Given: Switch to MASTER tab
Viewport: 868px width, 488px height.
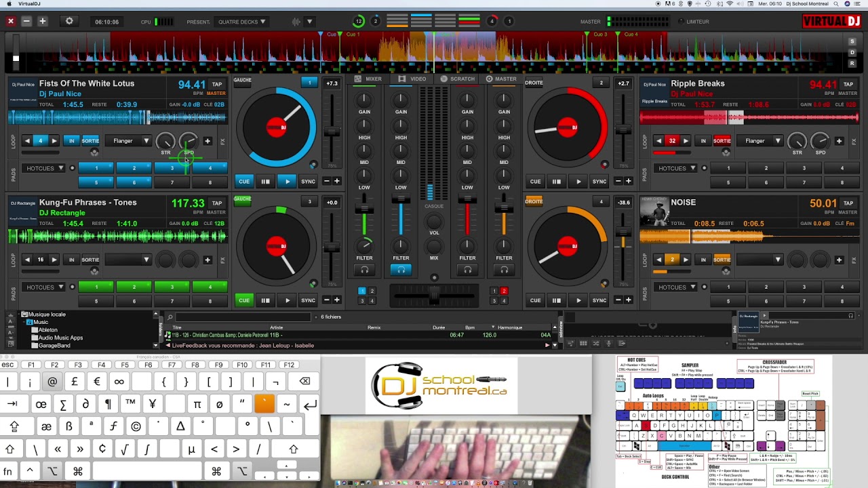Looking at the screenshot, I should [x=501, y=79].
